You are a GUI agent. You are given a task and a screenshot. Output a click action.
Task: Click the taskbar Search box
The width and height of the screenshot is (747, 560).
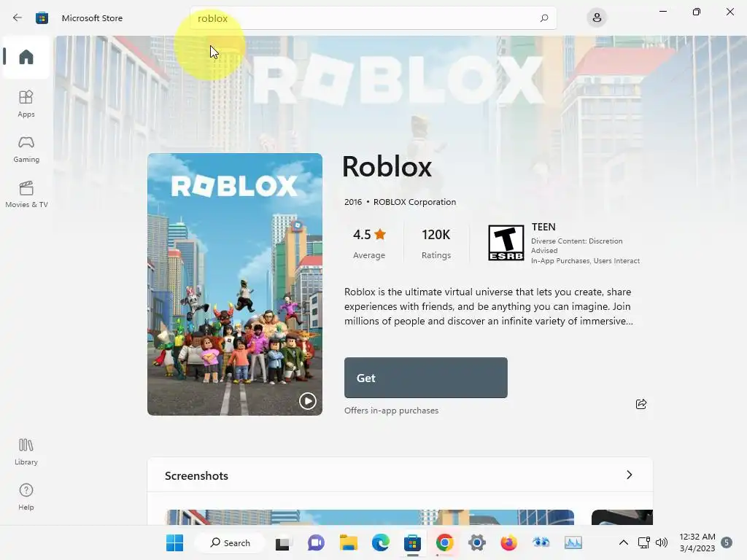231,542
